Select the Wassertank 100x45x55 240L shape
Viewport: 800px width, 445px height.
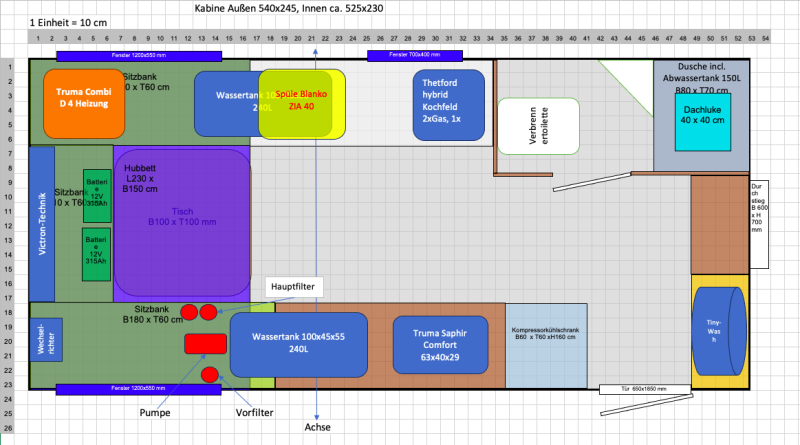298,345
